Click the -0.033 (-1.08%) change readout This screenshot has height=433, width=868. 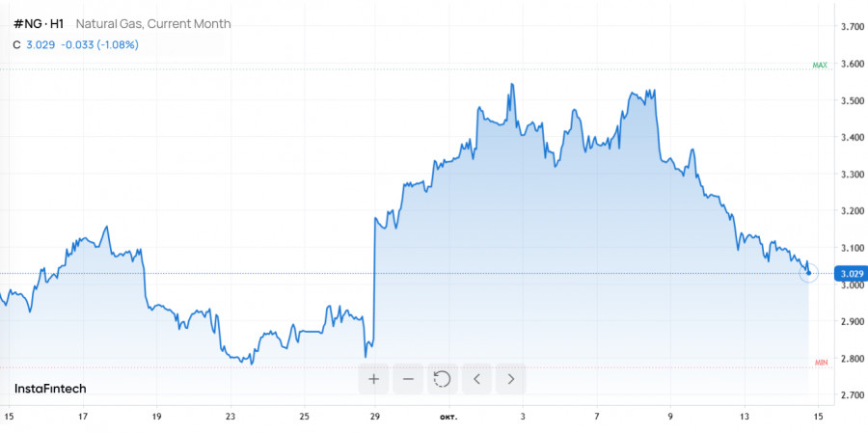coord(100,44)
